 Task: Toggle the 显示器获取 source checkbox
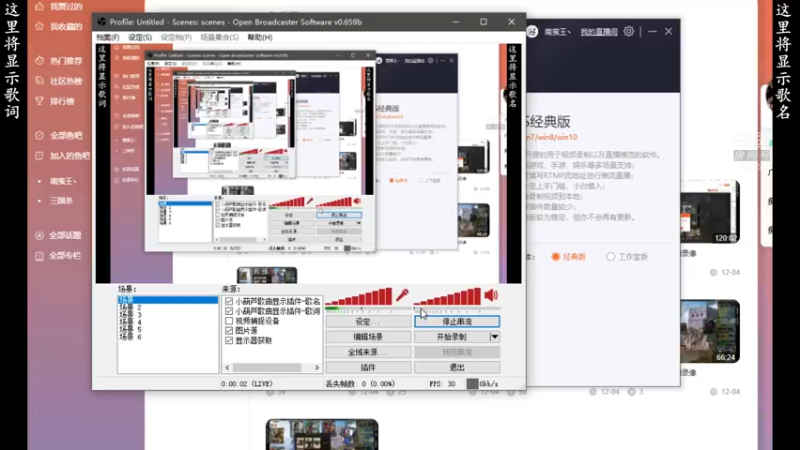(229, 340)
